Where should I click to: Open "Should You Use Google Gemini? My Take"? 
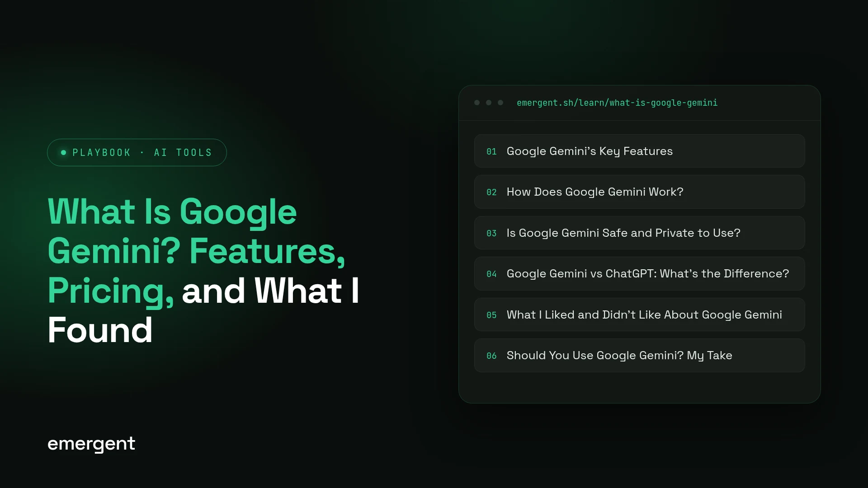[639, 355]
